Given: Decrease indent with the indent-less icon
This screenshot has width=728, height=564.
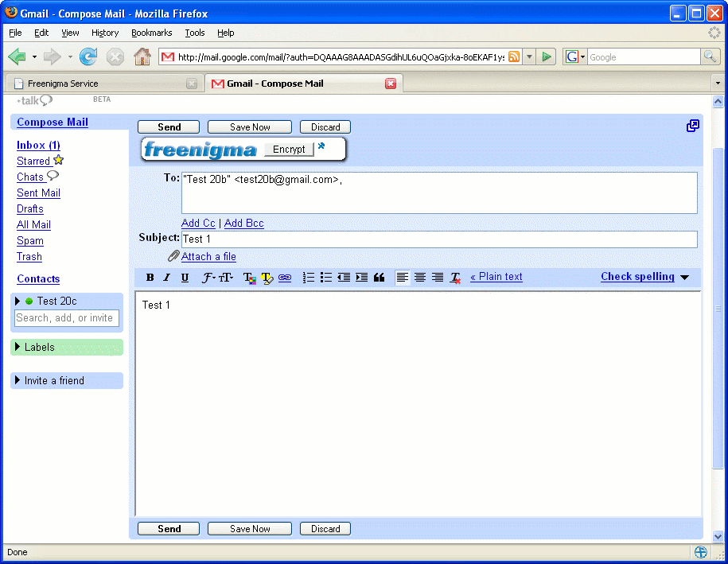Looking at the screenshot, I should click(344, 277).
